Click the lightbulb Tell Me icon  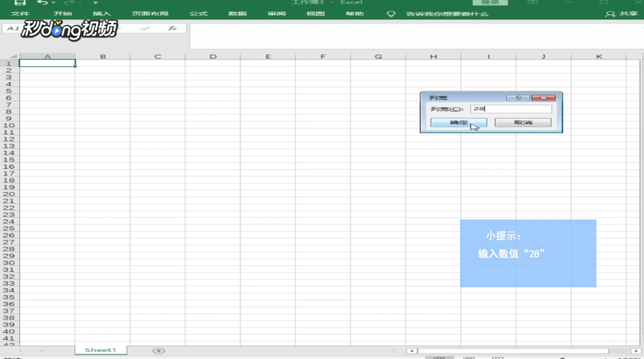tap(391, 14)
